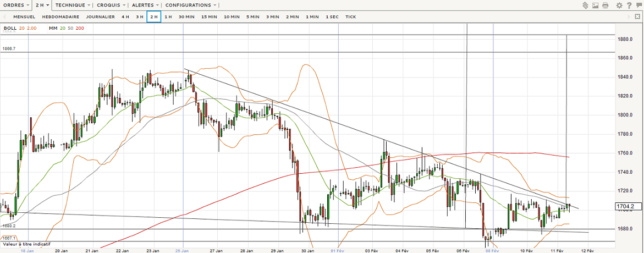Click the 08 Fév date label
Screen dimensions: 644x253
(492, 250)
